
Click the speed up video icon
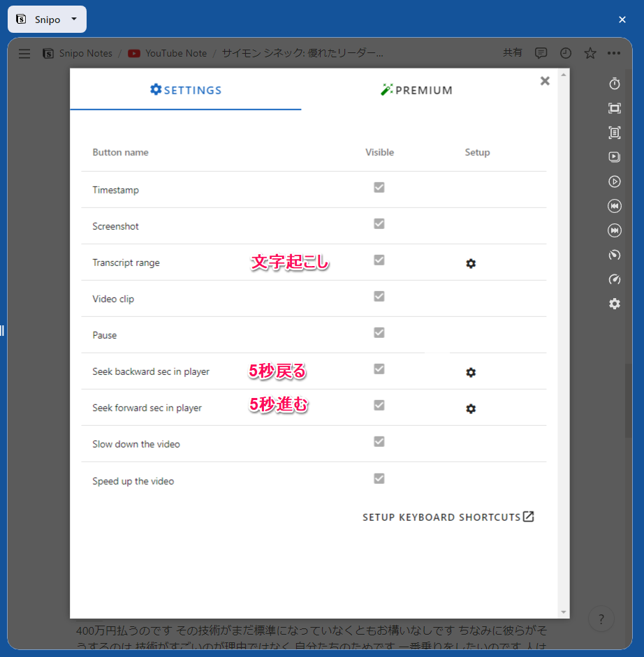(x=614, y=279)
